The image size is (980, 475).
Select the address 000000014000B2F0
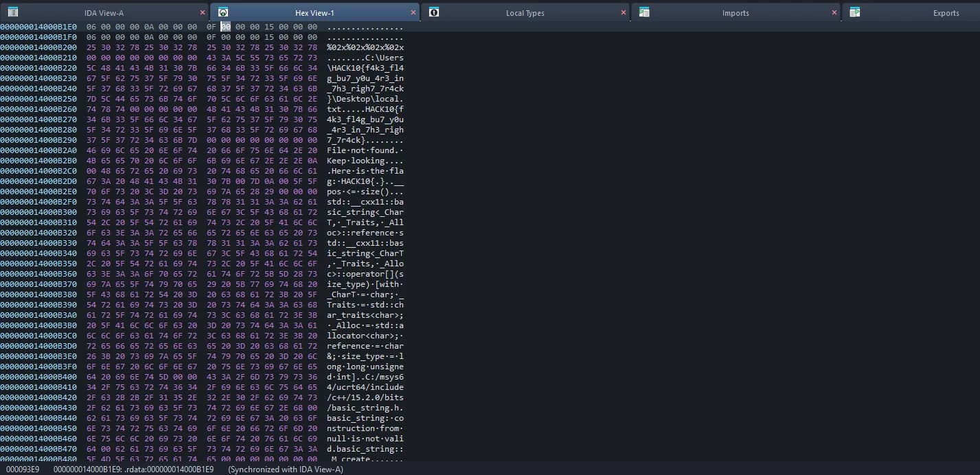point(38,202)
